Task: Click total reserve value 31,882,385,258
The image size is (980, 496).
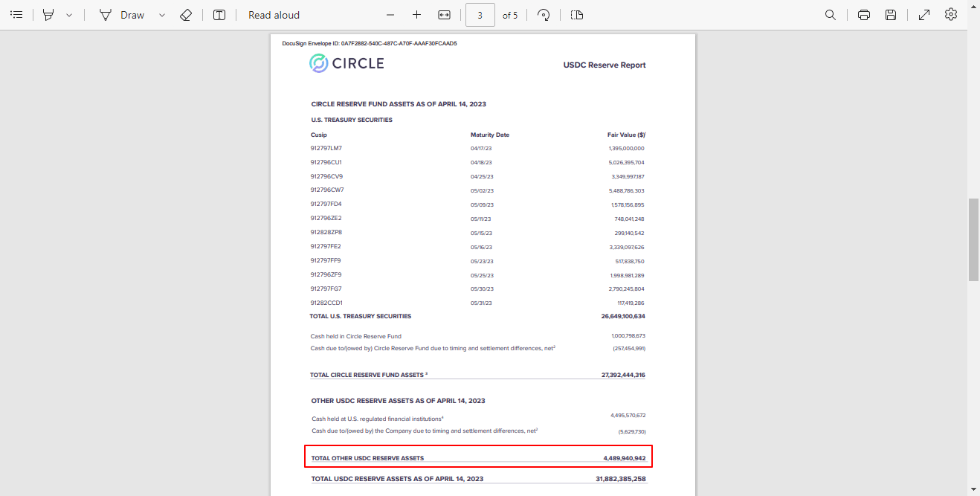Action: point(621,479)
